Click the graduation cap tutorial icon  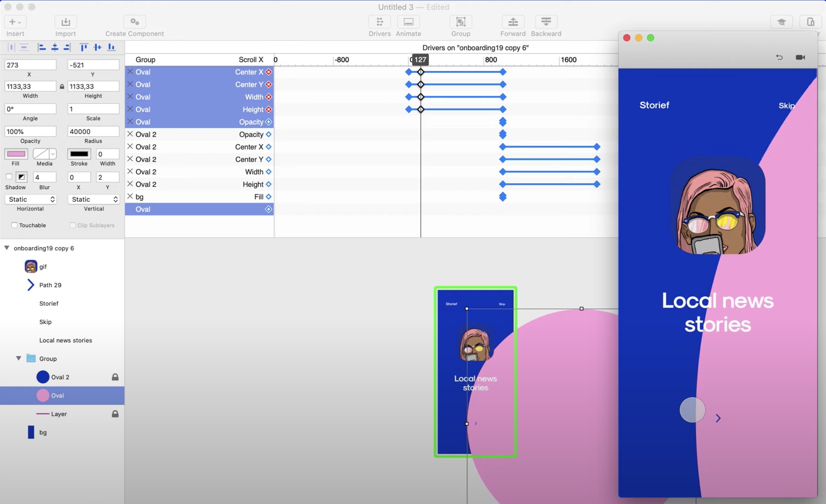pyautogui.click(x=781, y=22)
